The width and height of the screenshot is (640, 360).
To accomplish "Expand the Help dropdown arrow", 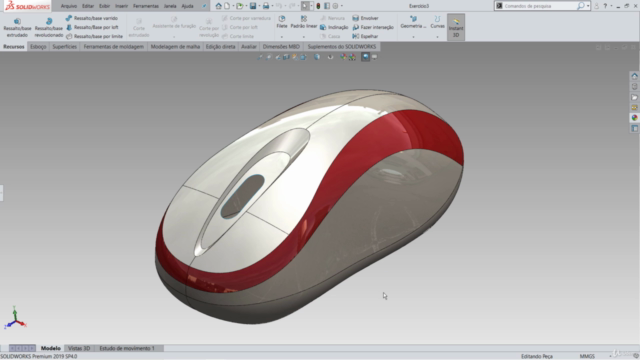I will (x=611, y=6).
